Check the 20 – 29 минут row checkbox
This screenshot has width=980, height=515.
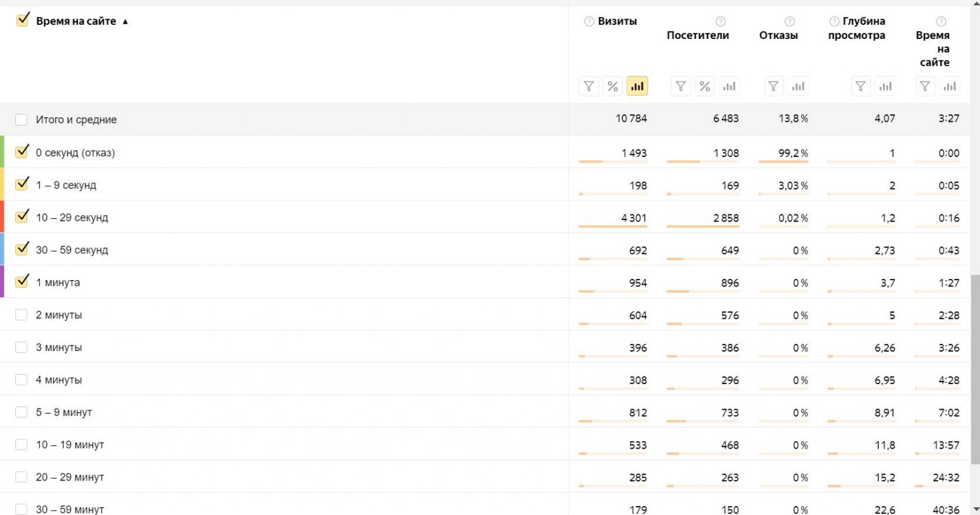tap(21, 477)
